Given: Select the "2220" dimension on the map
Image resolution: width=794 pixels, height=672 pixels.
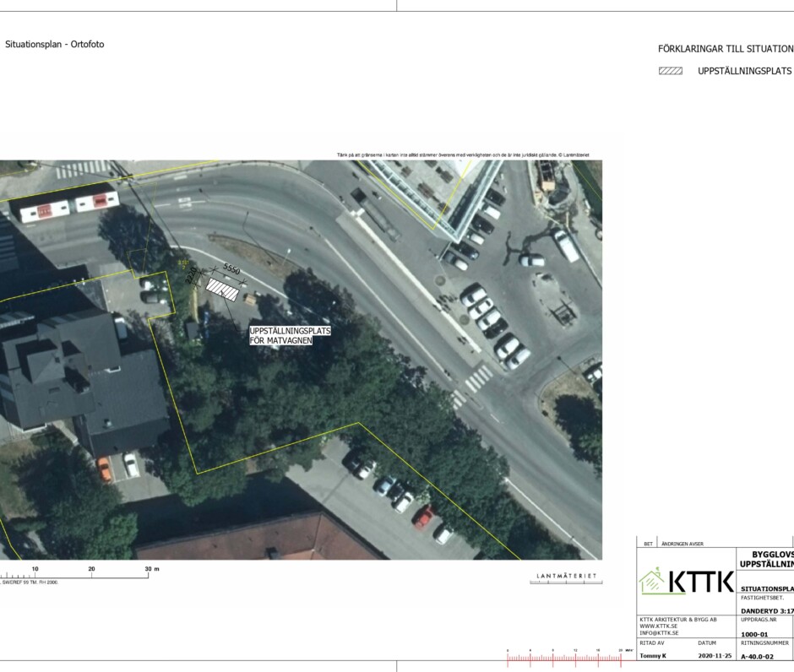Looking at the screenshot, I should 192,276.
